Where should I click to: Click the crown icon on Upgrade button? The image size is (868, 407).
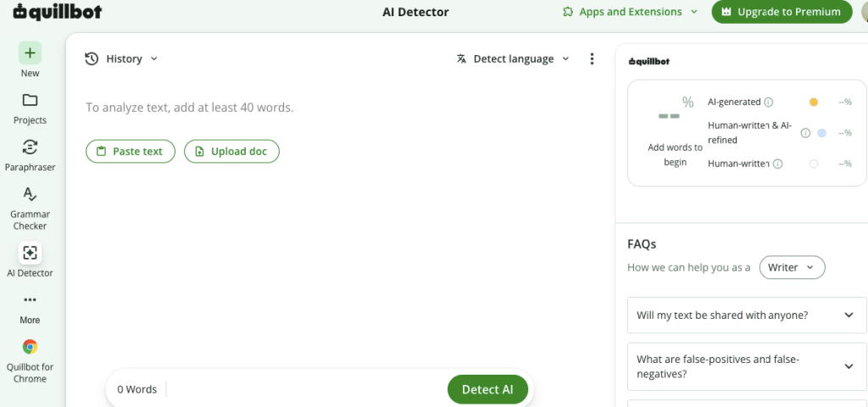click(x=726, y=12)
